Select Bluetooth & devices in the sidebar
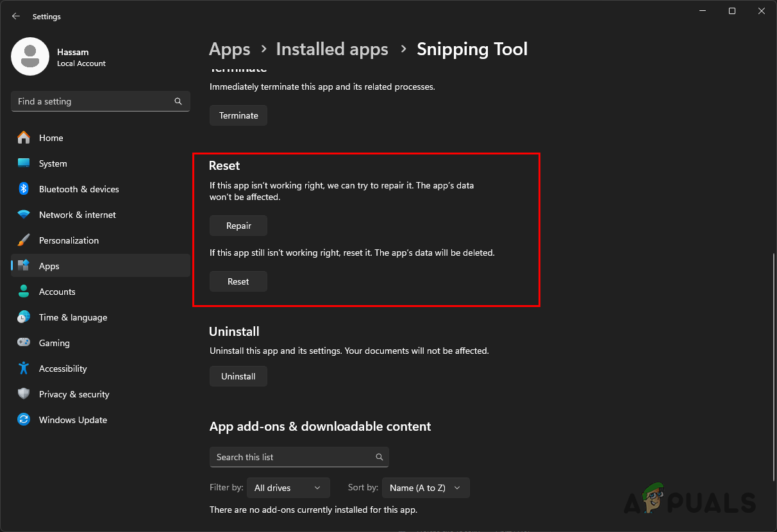777x532 pixels. click(x=78, y=189)
